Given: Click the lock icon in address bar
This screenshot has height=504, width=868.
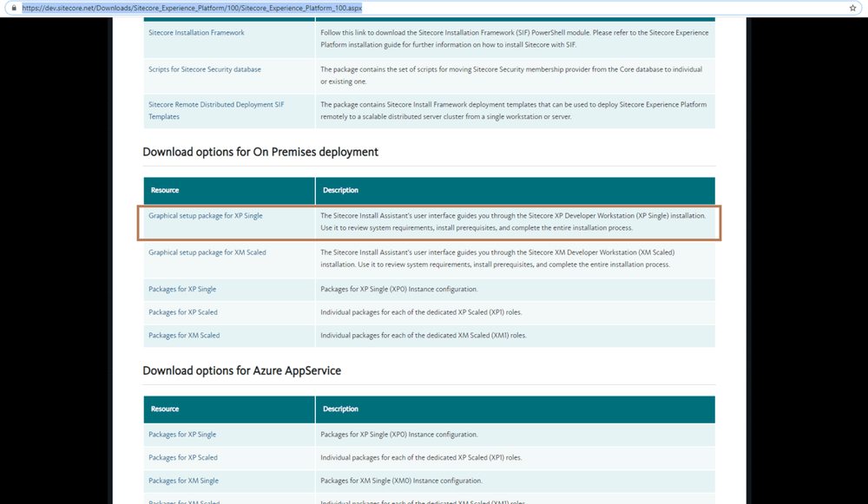Looking at the screenshot, I should tap(14, 8).
